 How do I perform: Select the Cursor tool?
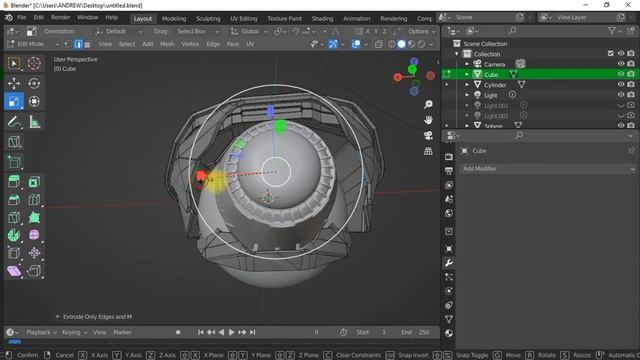[34, 63]
